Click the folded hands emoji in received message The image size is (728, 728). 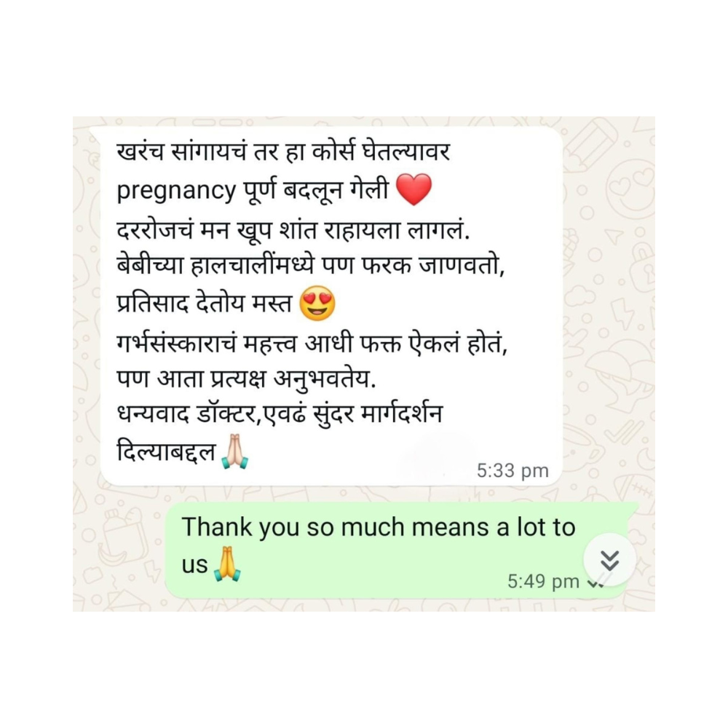coord(235,451)
